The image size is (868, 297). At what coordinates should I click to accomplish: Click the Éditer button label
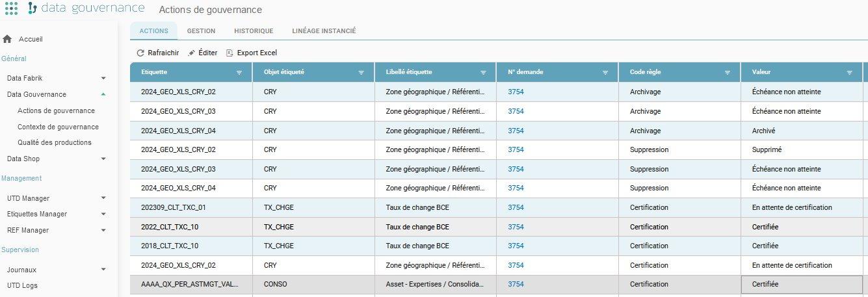pyautogui.click(x=208, y=53)
